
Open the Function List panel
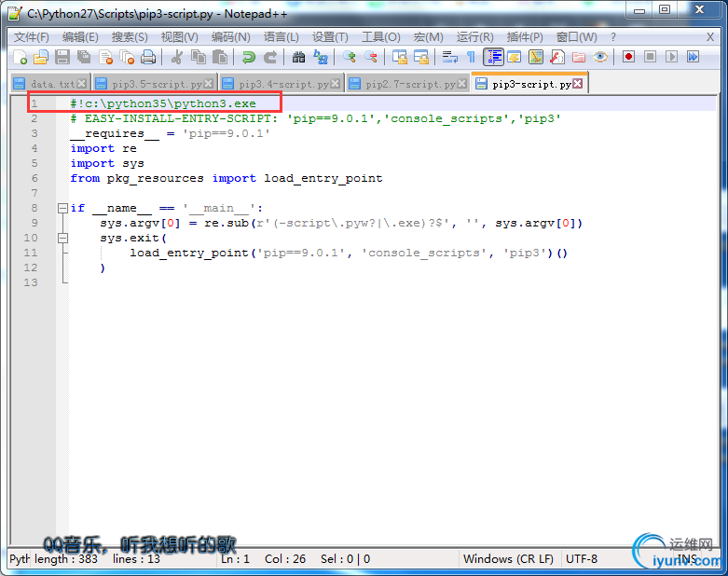(556, 57)
